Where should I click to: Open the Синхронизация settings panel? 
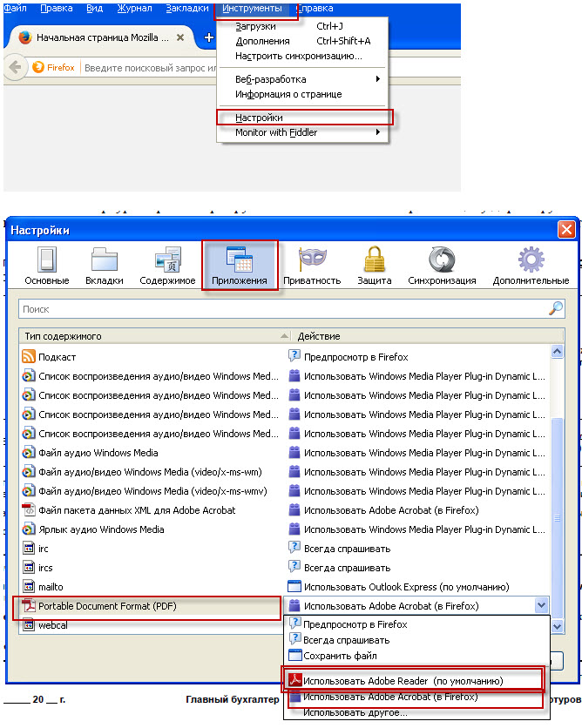(x=442, y=265)
